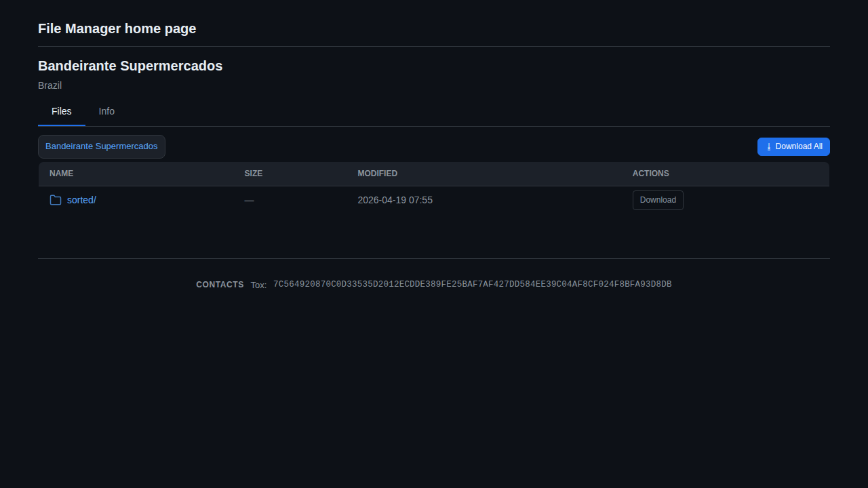868x488 pixels.
Task: Open the Info tab
Action: 106,111
